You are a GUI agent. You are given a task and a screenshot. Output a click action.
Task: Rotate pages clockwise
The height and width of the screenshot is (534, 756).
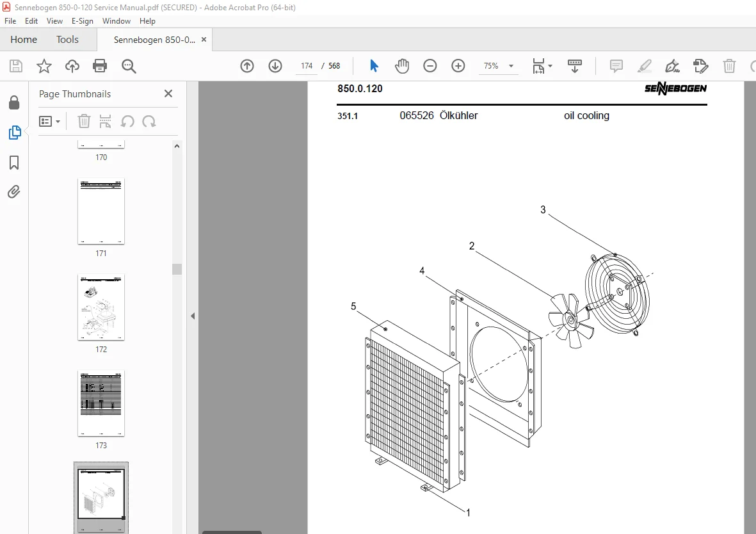tap(149, 122)
